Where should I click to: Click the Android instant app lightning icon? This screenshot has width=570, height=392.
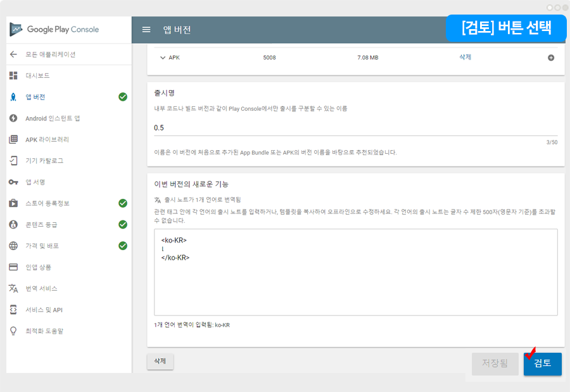point(13,118)
